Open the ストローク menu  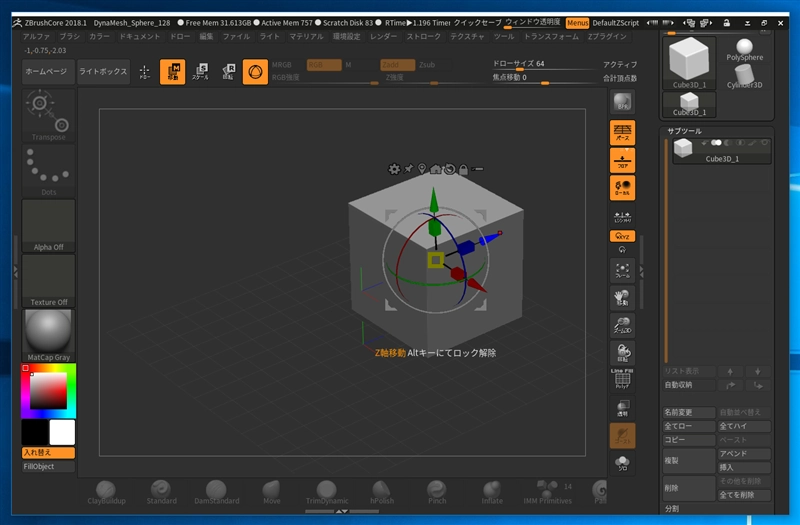(423, 37)
